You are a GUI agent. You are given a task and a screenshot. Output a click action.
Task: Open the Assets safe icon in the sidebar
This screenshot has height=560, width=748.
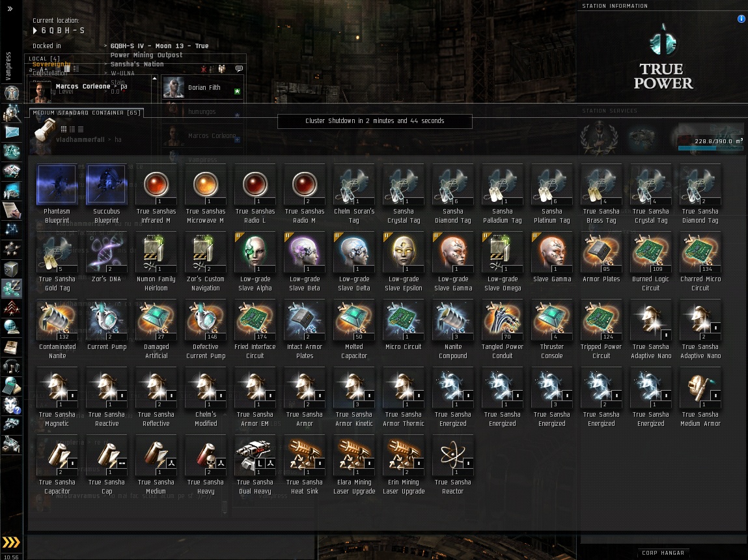click(x=12, y=269)
